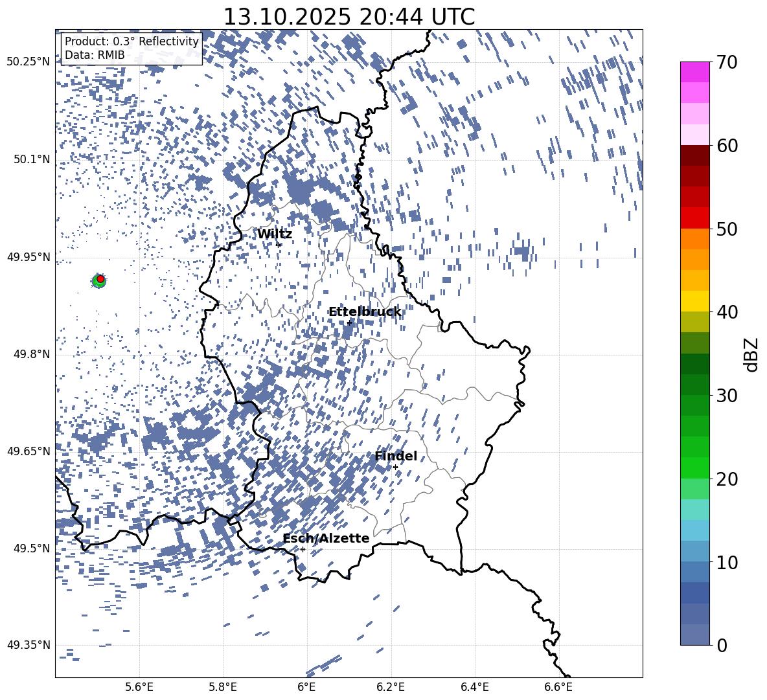Viewport: 767px width, 700px height.
Task: Click the 49.8°N latitude label
Action: (x=31, y=354)
